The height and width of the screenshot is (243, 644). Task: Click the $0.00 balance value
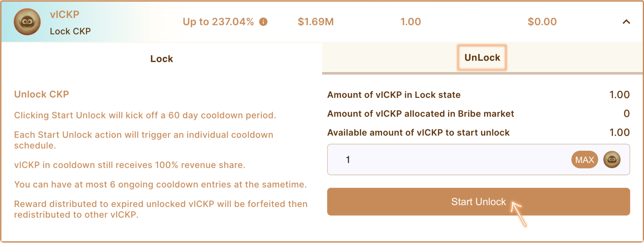click(542, 22)
